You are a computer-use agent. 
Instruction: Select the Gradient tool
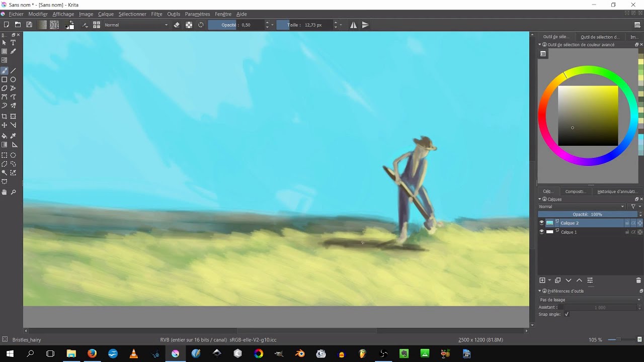(5, 144)
